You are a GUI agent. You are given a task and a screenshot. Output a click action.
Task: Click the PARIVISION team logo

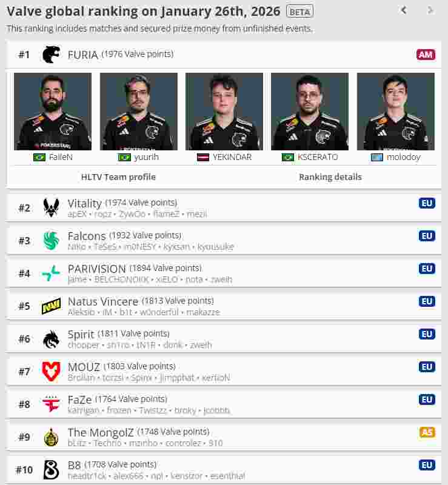pyautogui.click(x=51, y=273)
